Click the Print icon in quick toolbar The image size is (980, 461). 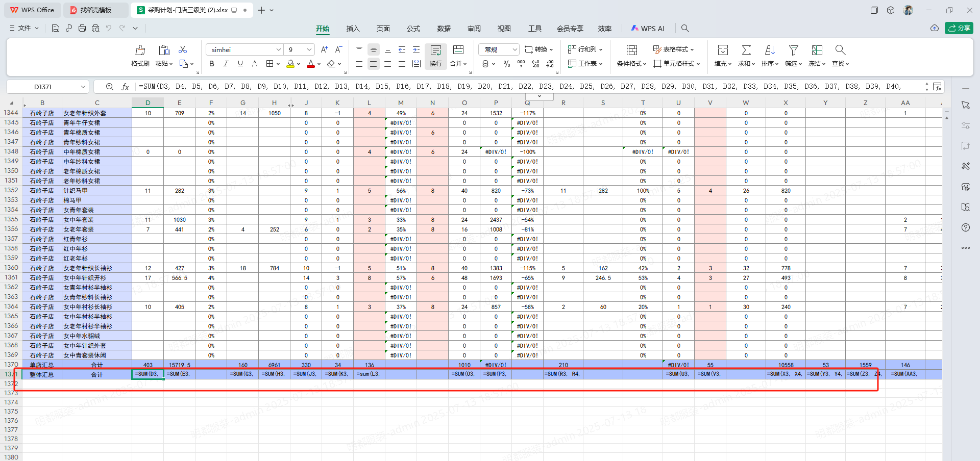(x=82, y=28)
